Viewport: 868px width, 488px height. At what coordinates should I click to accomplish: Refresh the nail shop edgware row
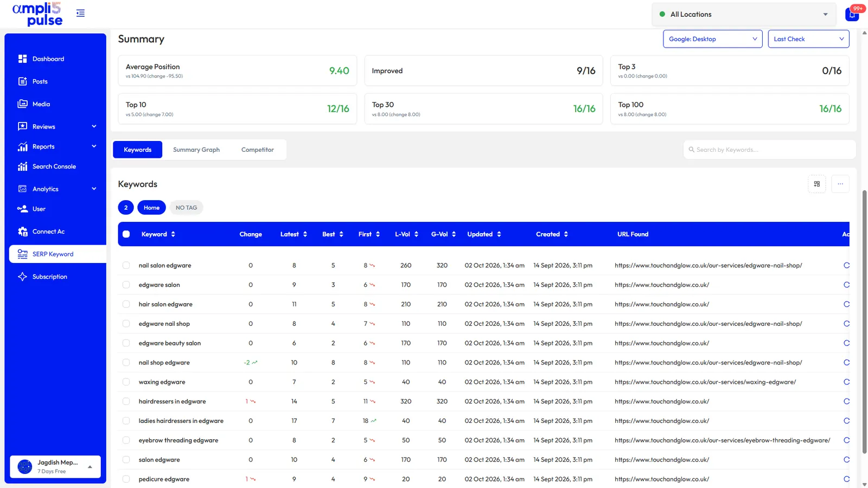point(846,363)
